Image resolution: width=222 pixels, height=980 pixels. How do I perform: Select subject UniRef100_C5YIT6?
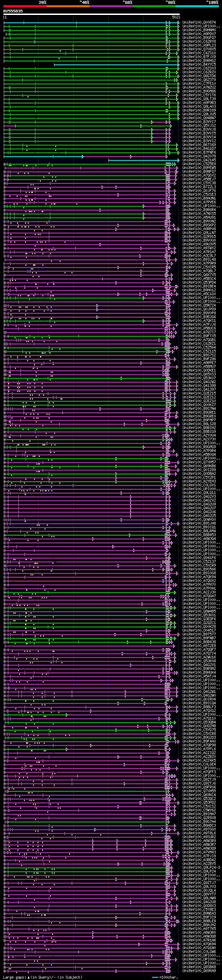199,95
